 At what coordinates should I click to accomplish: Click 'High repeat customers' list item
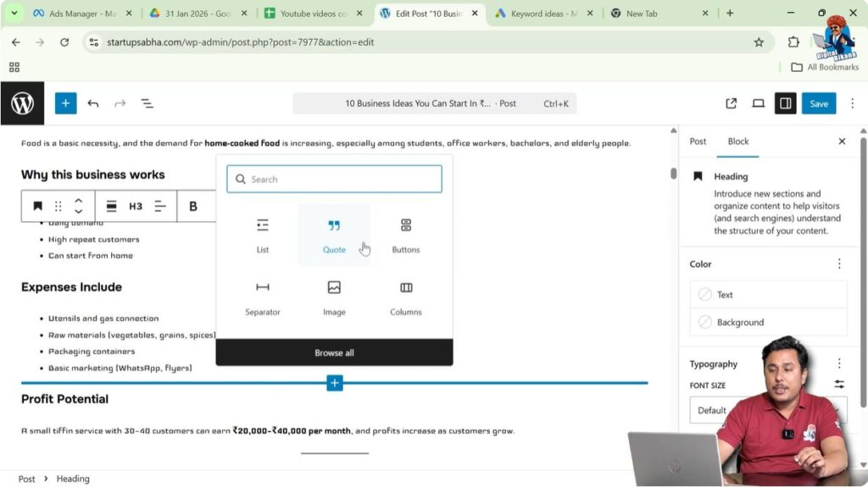93,240
